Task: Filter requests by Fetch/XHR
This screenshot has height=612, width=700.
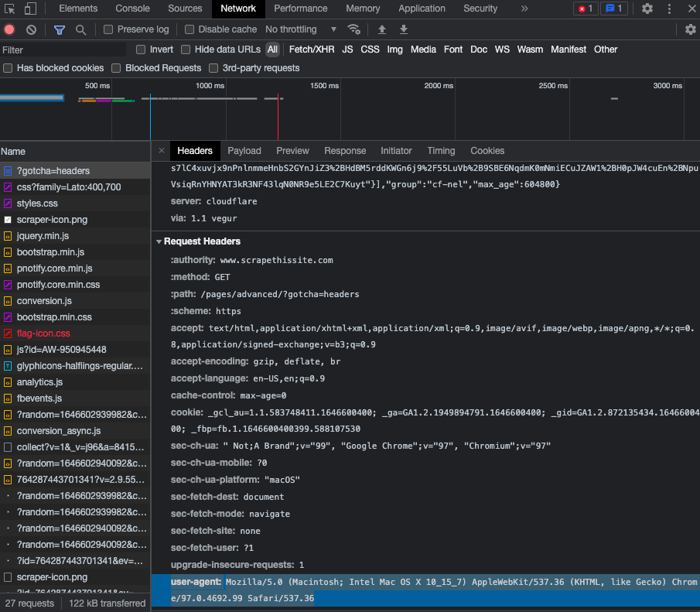Action: click(x=312, y=50)
